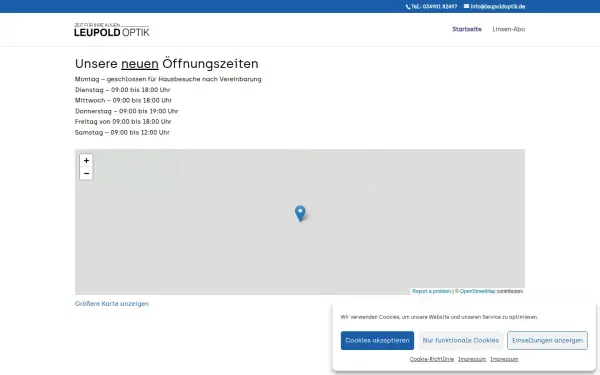Click the envelope icon beside the email address

[x=466, y=6]
